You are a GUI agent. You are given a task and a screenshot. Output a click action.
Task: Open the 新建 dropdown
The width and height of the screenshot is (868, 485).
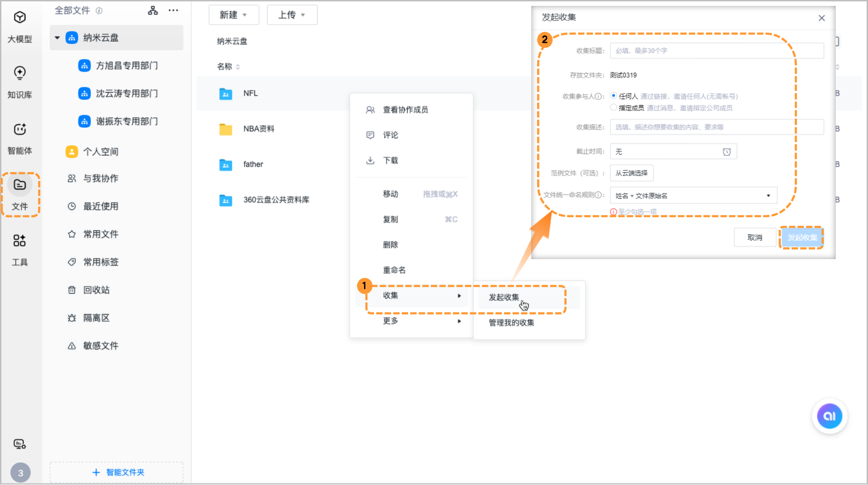[234, 15]
